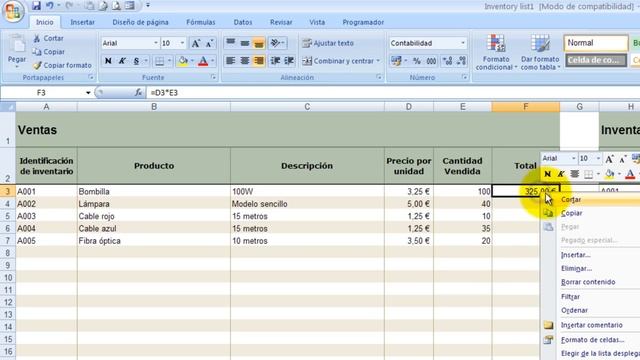The image size is (640, 360).
Task: Open the Programador tab
Action: pyautogui.click(x=363, y=22)
